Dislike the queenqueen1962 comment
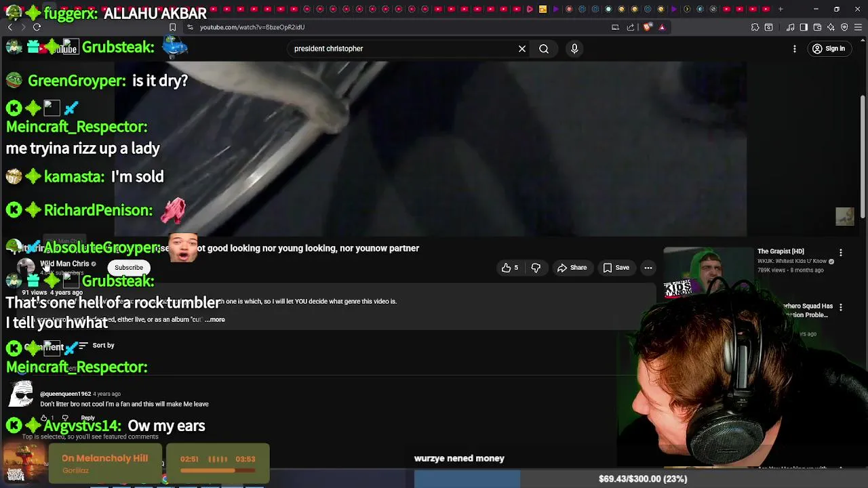 (x=65, y=418)
